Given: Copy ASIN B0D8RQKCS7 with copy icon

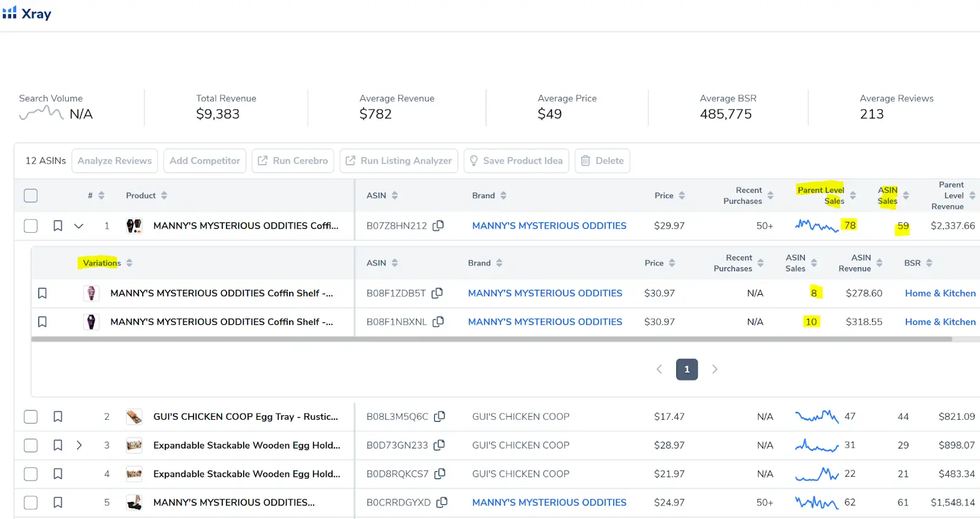Looking at the screenshot, I should [439, 474].
